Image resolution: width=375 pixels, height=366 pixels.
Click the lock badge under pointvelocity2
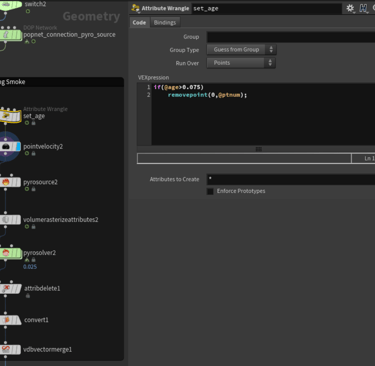[33, 153]
